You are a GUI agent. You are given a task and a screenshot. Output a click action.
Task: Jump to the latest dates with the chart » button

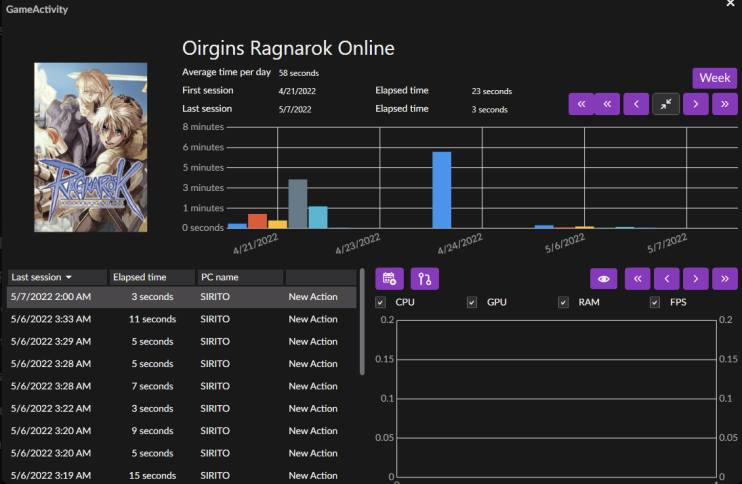[724, 104]
